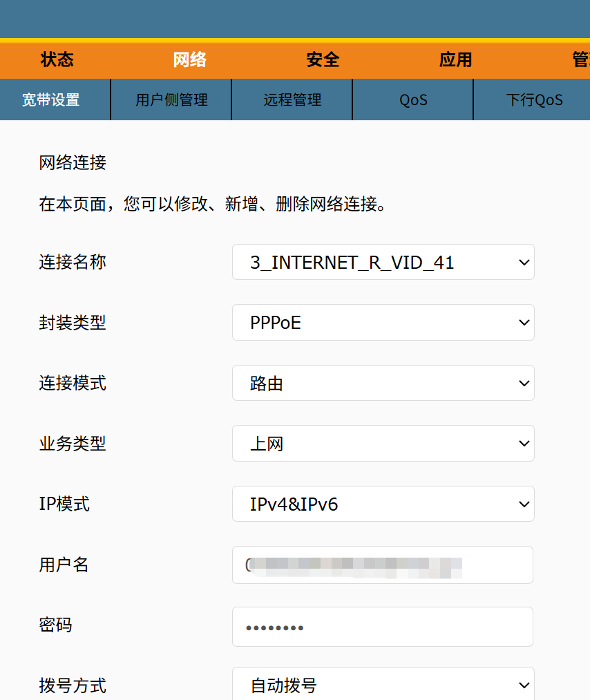Select the 网络 main menu
590x700 pixels.
190,60
